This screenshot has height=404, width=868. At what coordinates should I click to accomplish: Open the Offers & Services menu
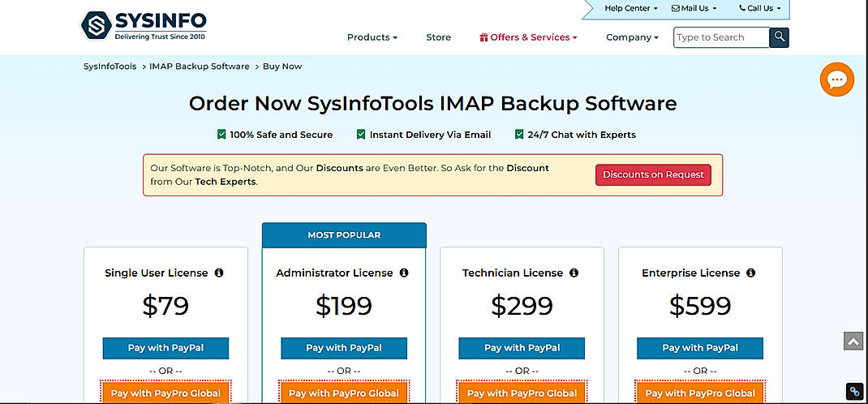coord(529,37)
